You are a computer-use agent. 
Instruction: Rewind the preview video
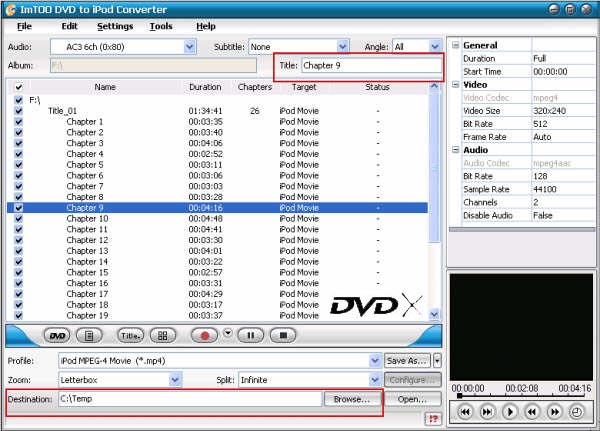coord(532,412)
